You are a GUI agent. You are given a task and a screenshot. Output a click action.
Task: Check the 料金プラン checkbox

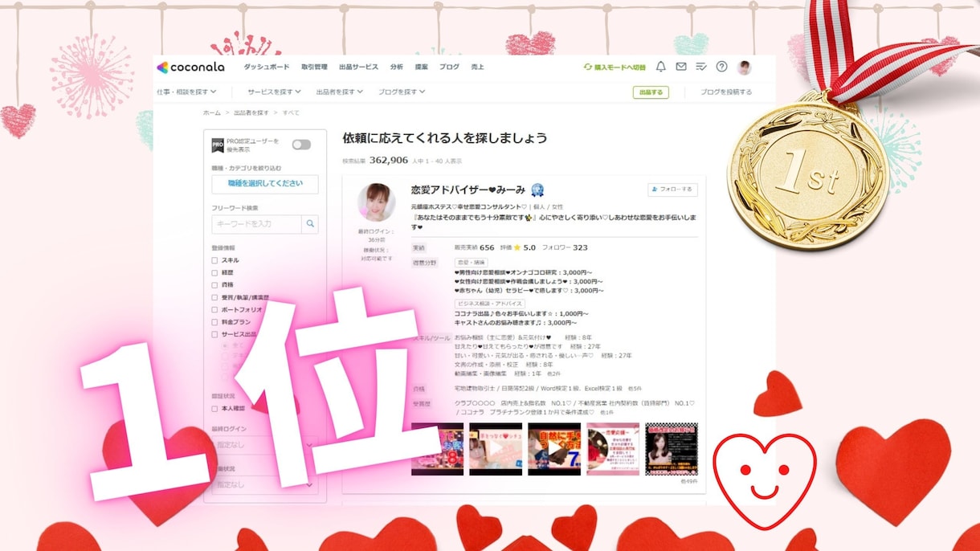pos(214,322)
